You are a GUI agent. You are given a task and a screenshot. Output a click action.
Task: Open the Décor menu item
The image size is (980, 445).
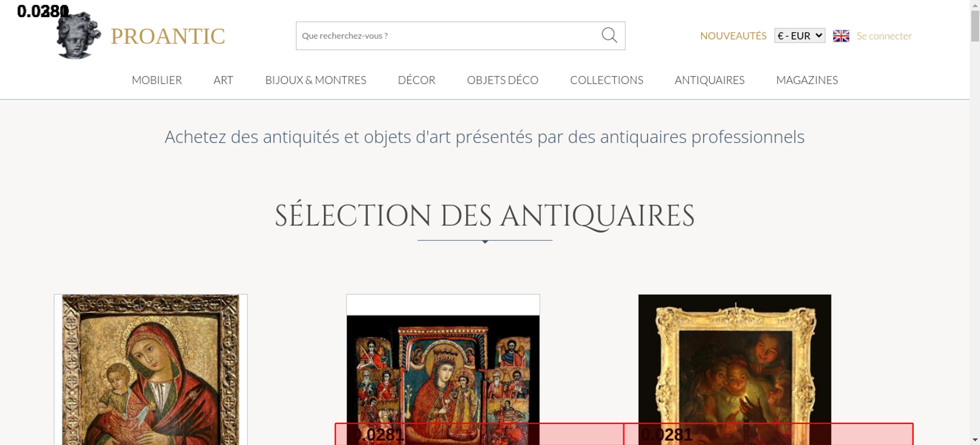[416, 80]
